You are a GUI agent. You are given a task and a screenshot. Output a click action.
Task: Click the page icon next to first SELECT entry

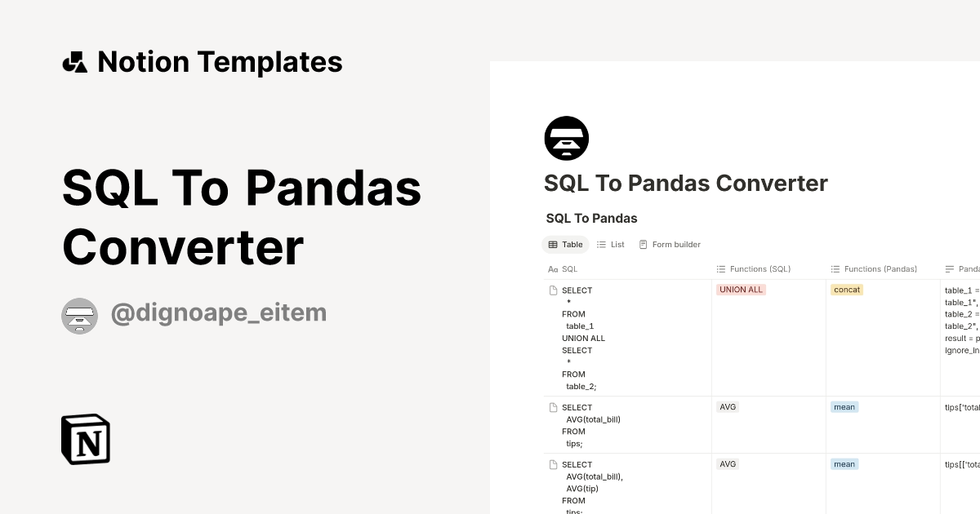pyautogui.click(x=554, y=290)
